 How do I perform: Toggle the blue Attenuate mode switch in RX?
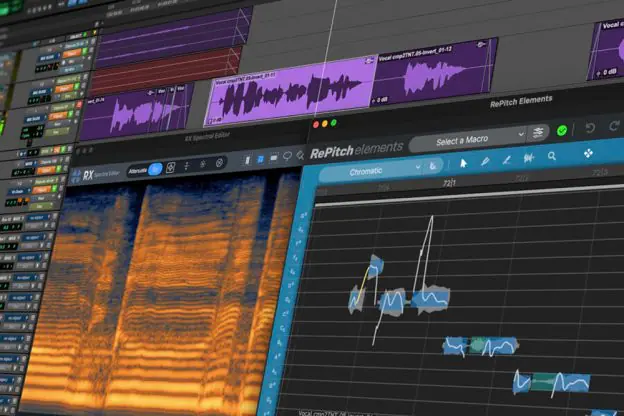[155, 169]
